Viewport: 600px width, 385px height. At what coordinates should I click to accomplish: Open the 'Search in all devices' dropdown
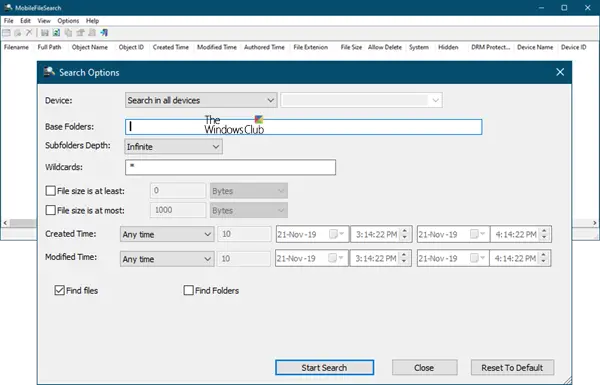[201, 100]
